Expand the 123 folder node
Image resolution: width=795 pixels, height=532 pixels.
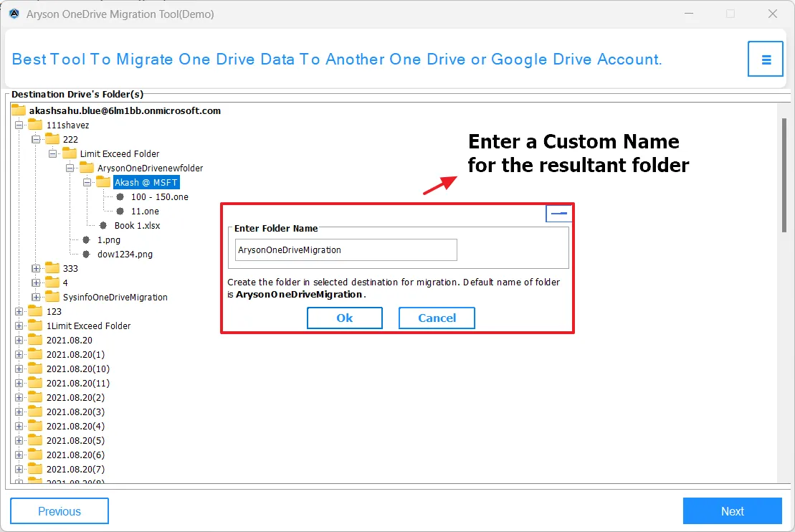tap(19, 311)
